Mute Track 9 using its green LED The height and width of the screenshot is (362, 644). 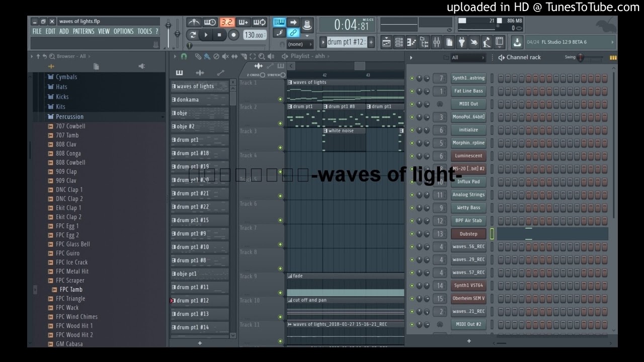coord(280,293)
